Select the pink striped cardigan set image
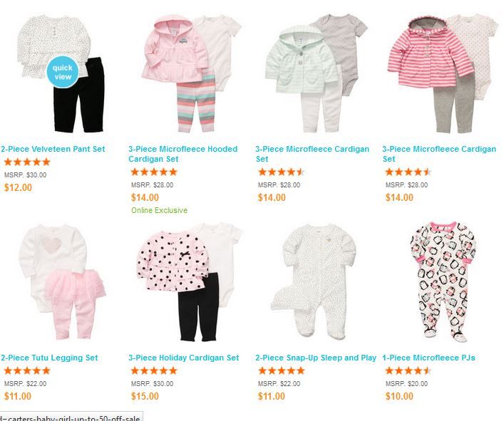Screen dimensions: 504x421 point(443,74)
